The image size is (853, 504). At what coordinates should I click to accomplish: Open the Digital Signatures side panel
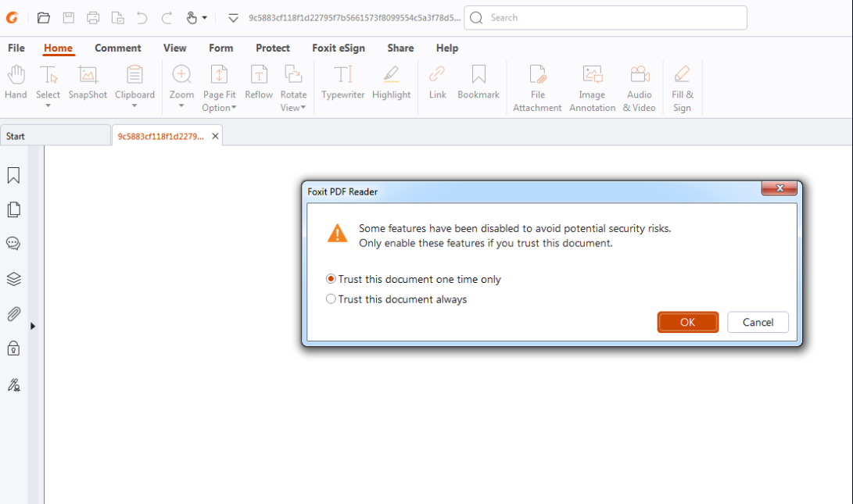point(13,385)
